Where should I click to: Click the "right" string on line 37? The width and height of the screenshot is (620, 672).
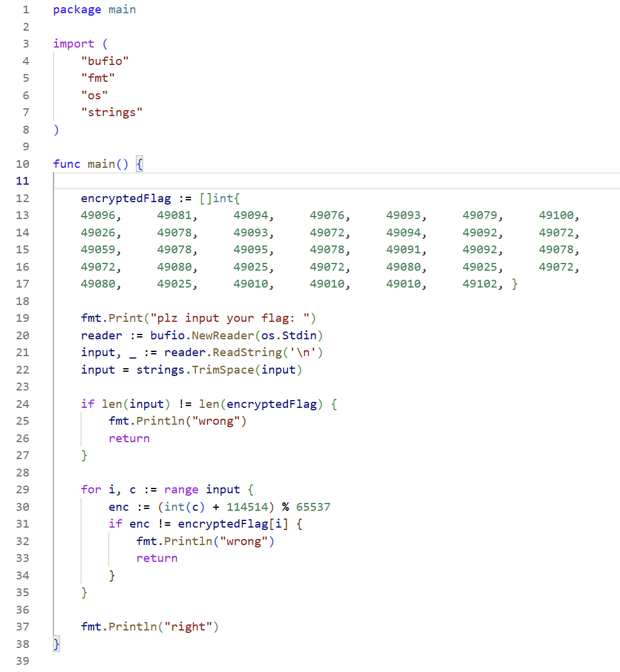pos(188,626)
